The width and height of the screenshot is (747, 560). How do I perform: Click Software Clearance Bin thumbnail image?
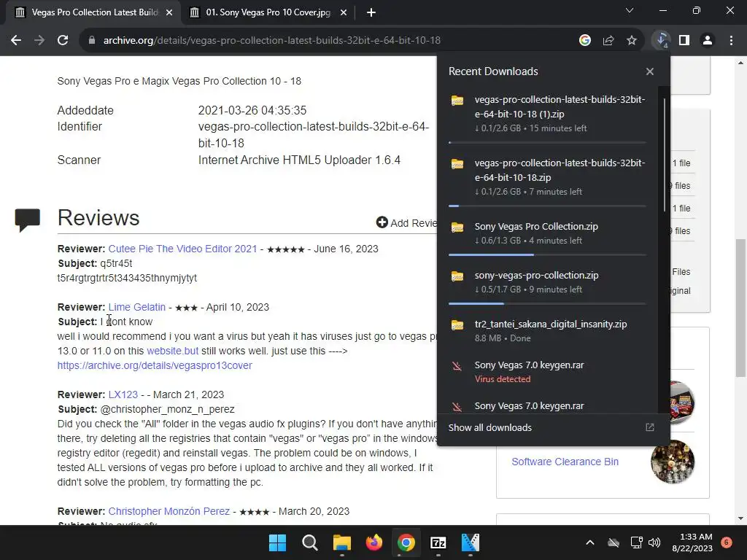(673, 462)
